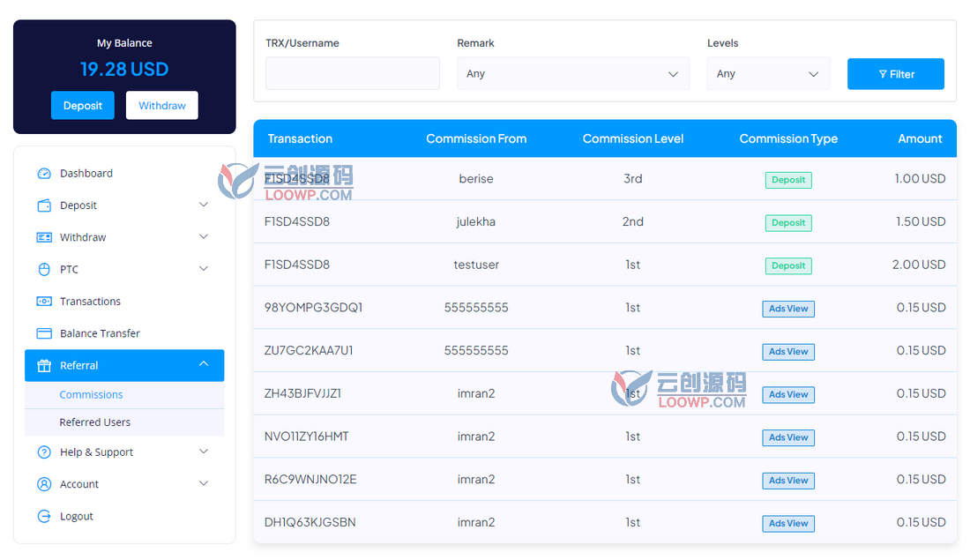Screen dimensions: 970x560
Task: Click the Commission Level column header
Action: click(633, 138)
